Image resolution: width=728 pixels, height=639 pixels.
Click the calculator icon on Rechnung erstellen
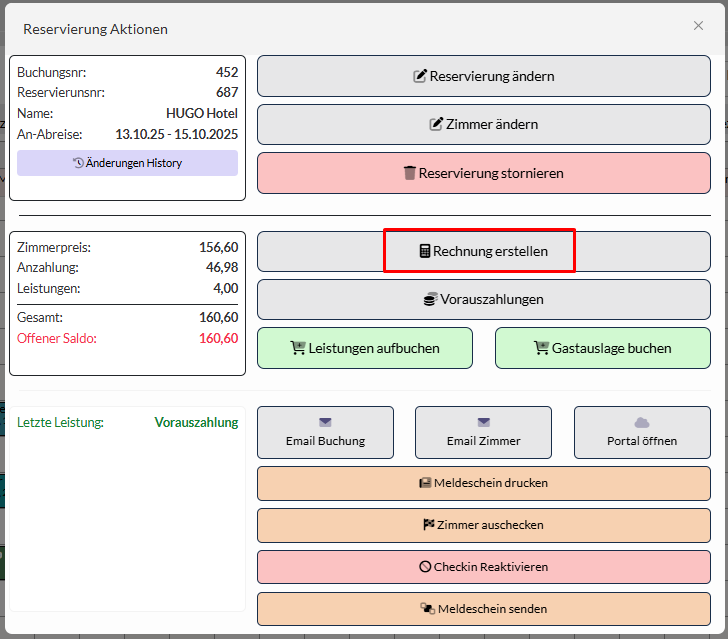[425, 252]
